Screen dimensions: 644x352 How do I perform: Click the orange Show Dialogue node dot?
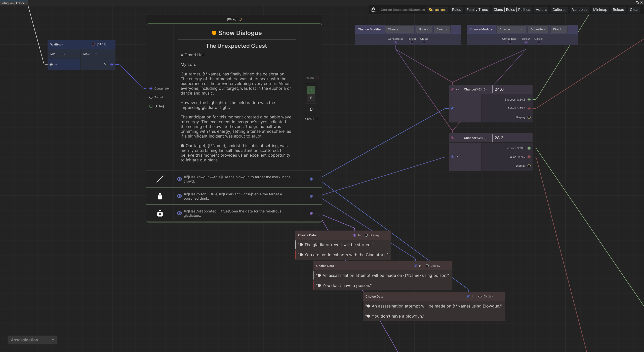[x=214, y=33]
